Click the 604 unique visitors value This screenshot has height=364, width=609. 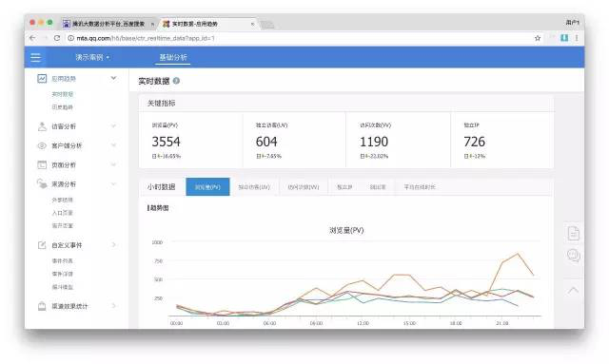coord(266,142)
